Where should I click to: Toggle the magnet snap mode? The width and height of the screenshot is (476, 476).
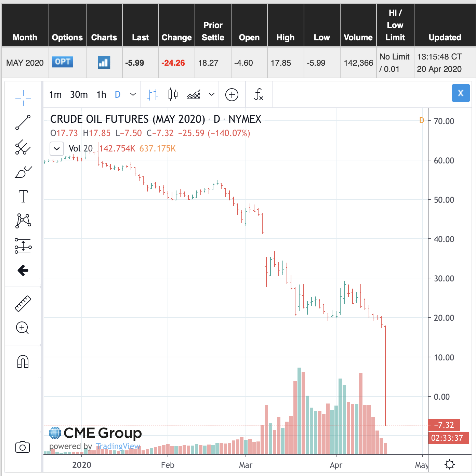pos(23,361)
